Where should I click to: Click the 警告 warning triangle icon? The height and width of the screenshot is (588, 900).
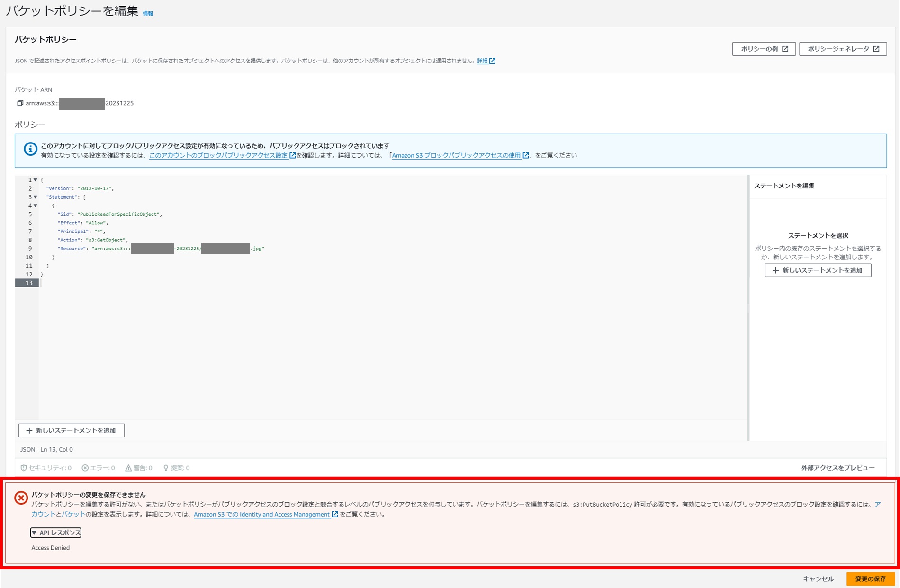coord(127,468)
